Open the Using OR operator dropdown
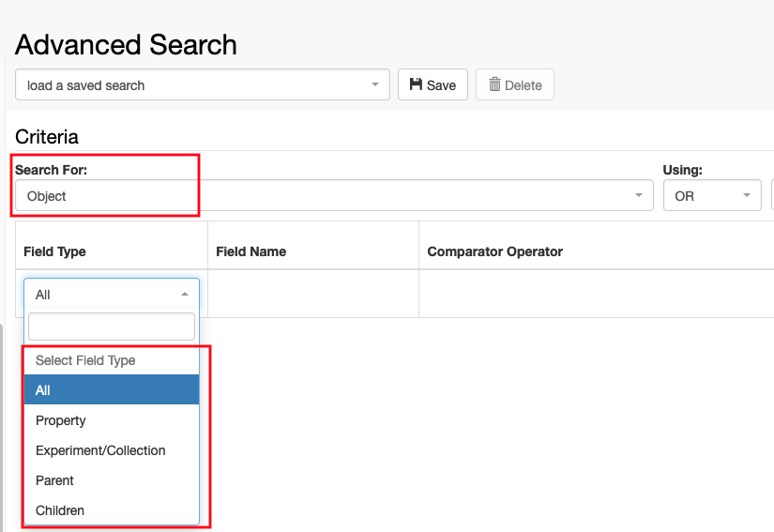The image size is (774, 532). pyautogui.click(x=712, y=195)
